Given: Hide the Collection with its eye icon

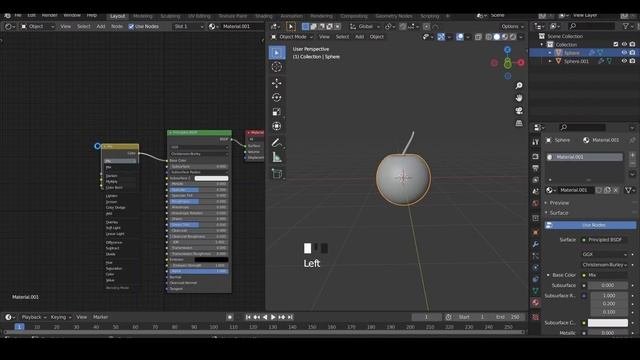Looking at the screenshot, I should click(624, 44).
